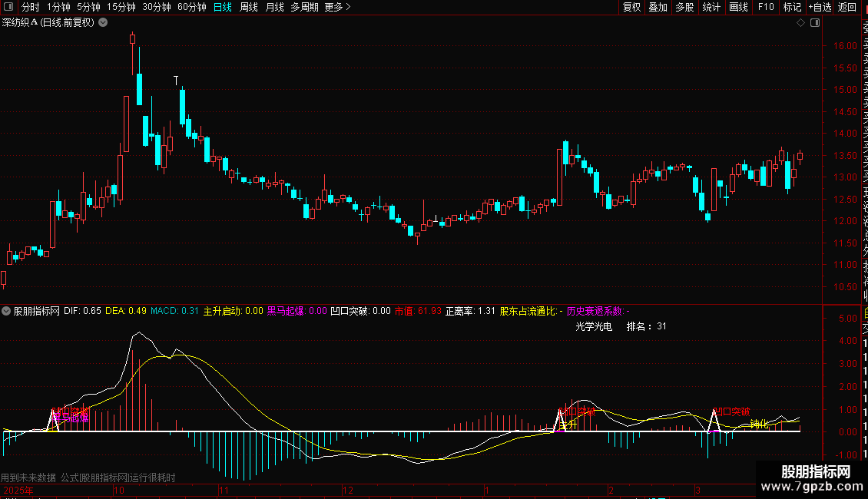
Task: Open the 复权 adjustment menu
Action: (x=631, y=7)
